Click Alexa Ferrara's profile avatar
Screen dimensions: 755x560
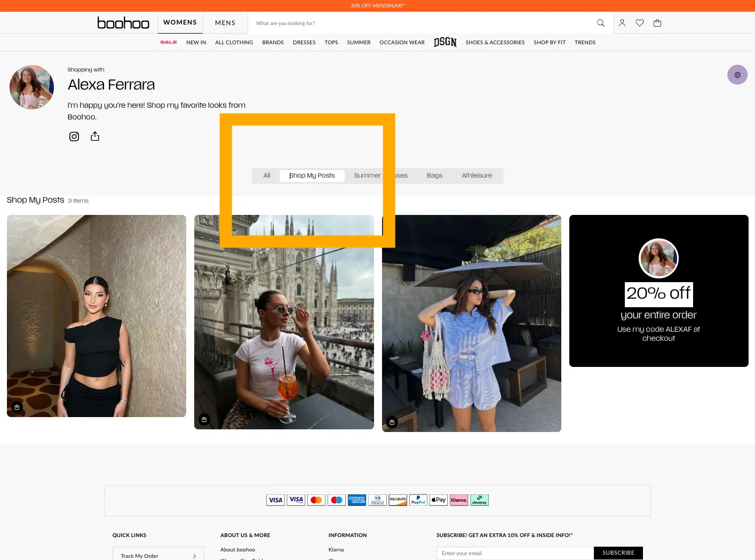(31, 87)
